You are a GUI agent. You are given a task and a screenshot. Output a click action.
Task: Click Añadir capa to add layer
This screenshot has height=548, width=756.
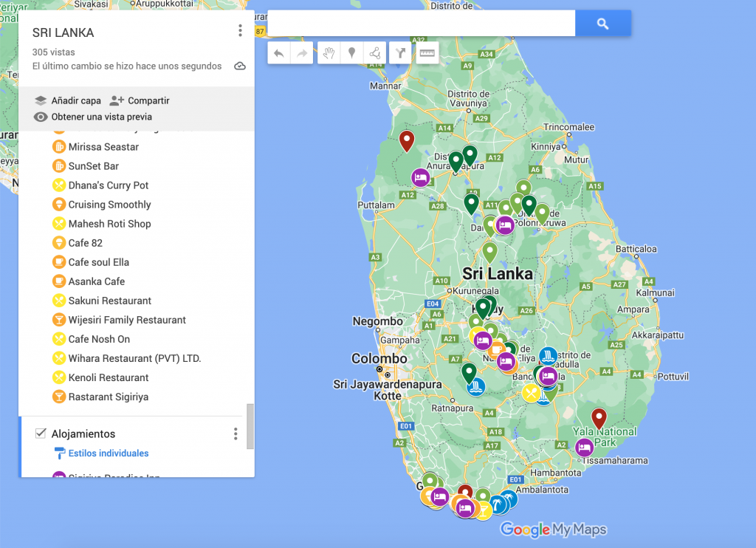68,100
